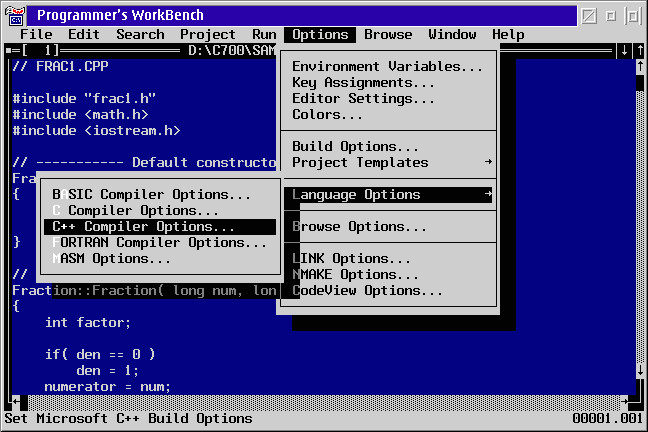The width and height of the screenshot is (648, 432).
Task: Click the int factor; code line
Action: point(88,323)
